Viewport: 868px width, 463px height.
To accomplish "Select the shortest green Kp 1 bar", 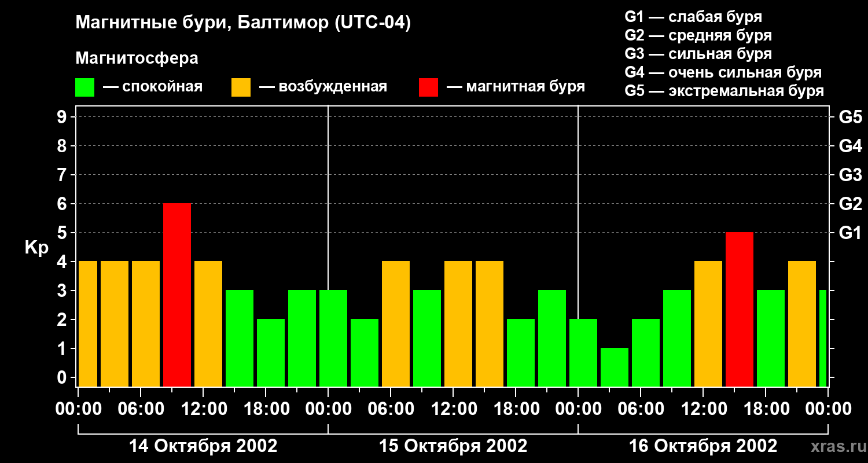I will click(x=615, y=367).
